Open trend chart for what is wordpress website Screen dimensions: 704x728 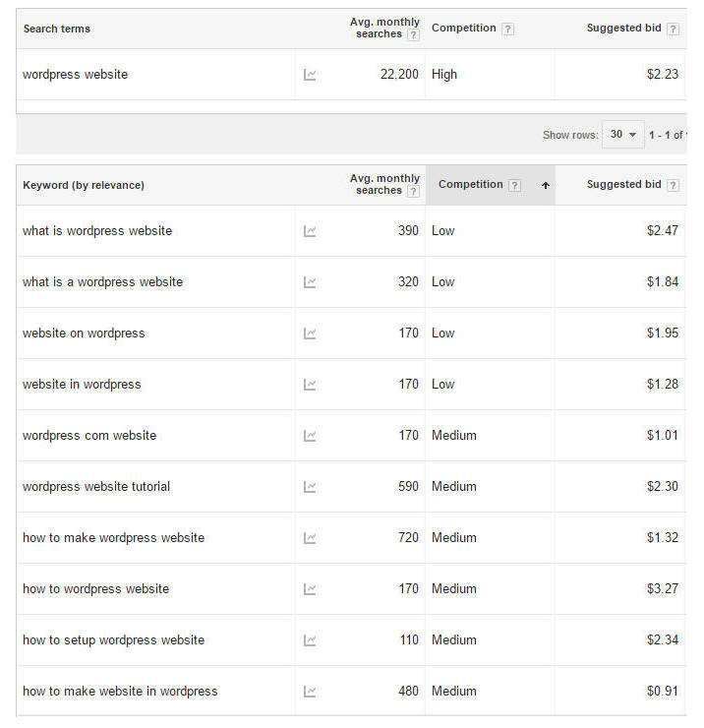point(310,231)
